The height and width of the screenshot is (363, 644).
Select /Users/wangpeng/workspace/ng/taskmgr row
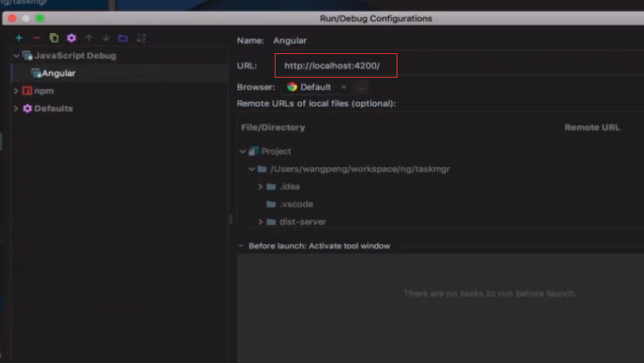(x=360, y=169)
